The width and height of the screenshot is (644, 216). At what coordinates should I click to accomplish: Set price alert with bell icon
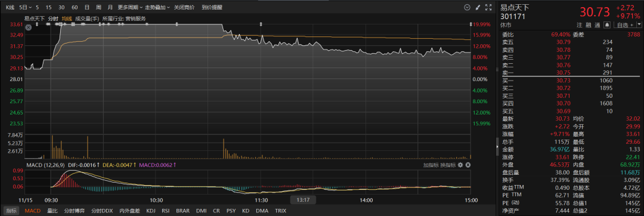607,25
